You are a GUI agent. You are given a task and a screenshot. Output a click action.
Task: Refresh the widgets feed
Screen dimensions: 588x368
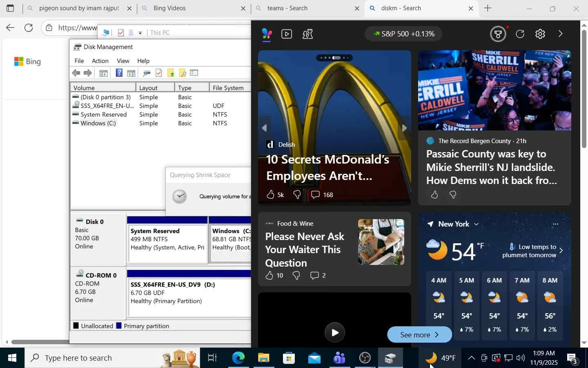tap(520, 34)
